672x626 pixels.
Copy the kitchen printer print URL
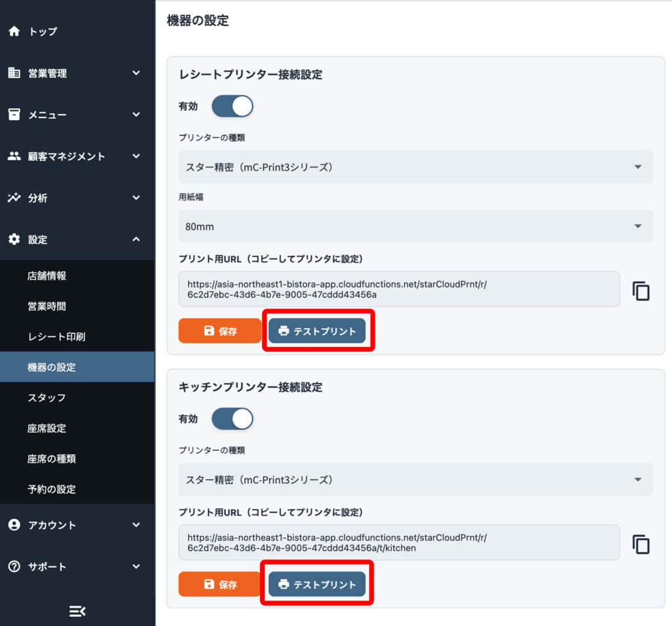tap(640, 544)
